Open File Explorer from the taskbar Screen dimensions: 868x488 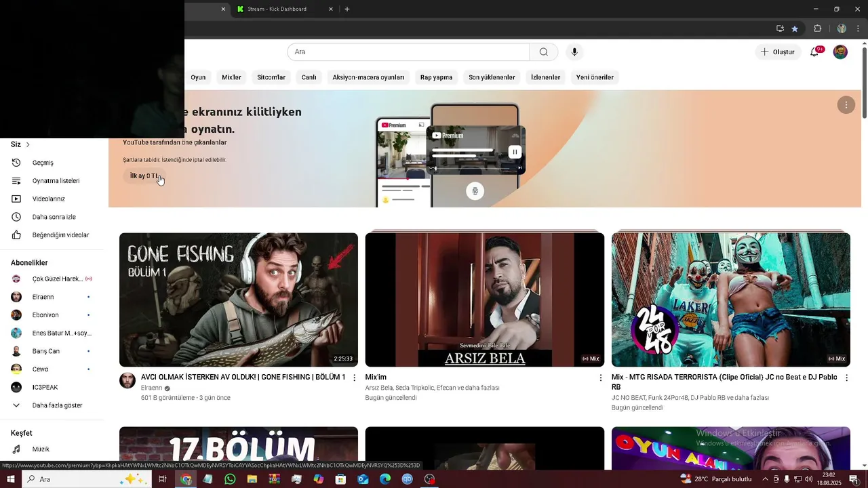pos(252,479)
